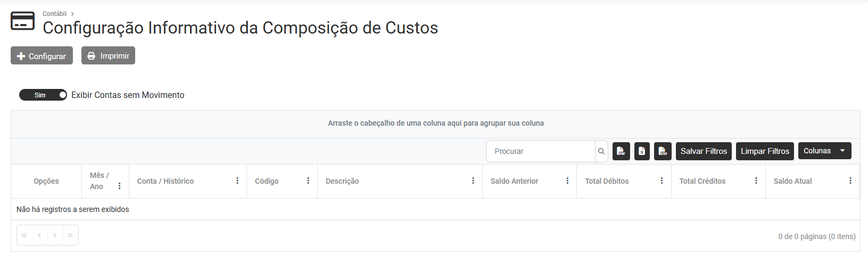Image resolution: width=868 pixels, height=262 pixels.
Task: Click the search magnifier icon
Action: pyautogui.click(x=601, y=151)
